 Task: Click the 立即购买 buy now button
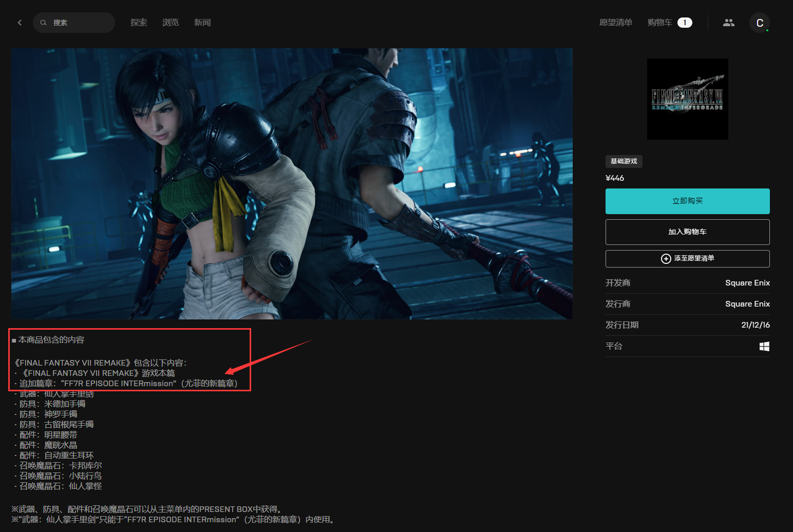click(688, 201)
